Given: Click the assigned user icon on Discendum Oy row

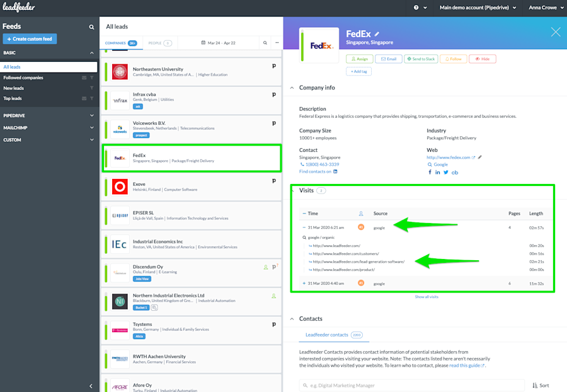Looking at the screenshot, I should click(266, 267).
